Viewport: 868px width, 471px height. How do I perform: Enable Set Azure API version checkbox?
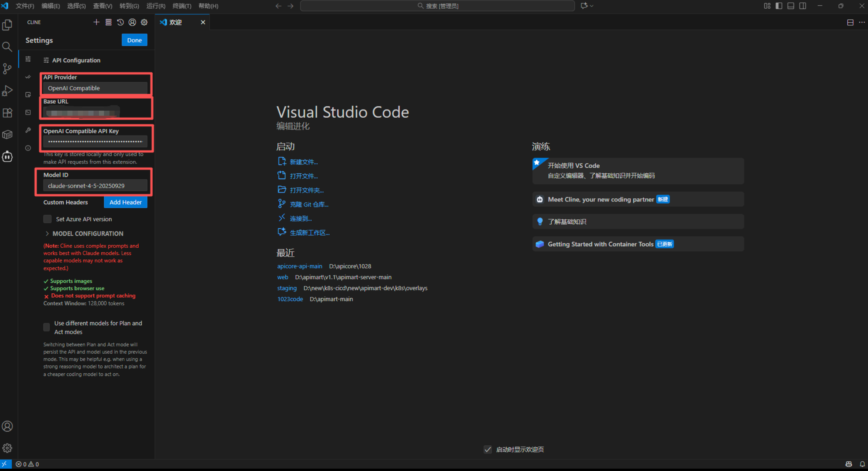coord(48,219)
